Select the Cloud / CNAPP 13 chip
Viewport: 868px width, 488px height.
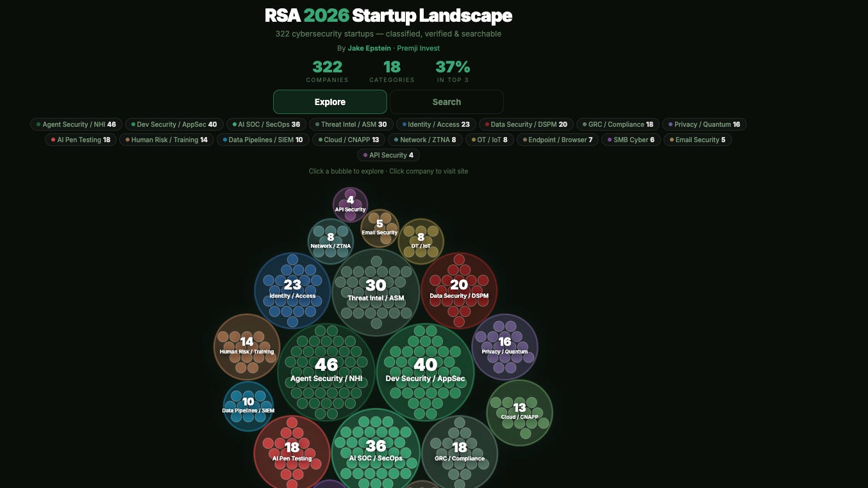349,140
